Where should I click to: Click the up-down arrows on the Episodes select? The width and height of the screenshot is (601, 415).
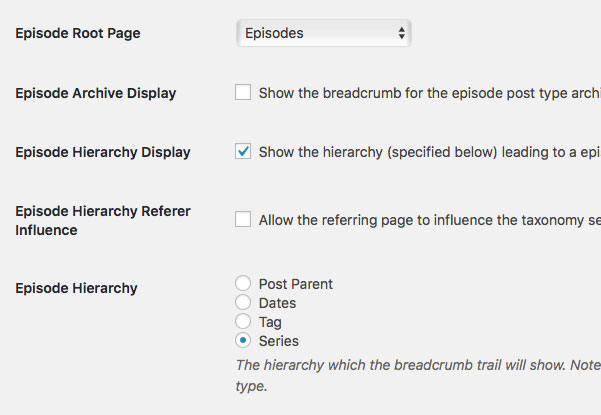[x=401, y=33]
